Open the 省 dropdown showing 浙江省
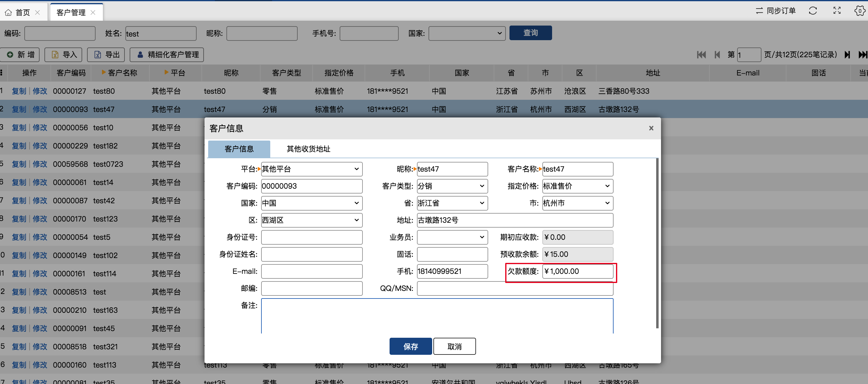The height and width of the screenshot is (384, 868). pos(452,203)
